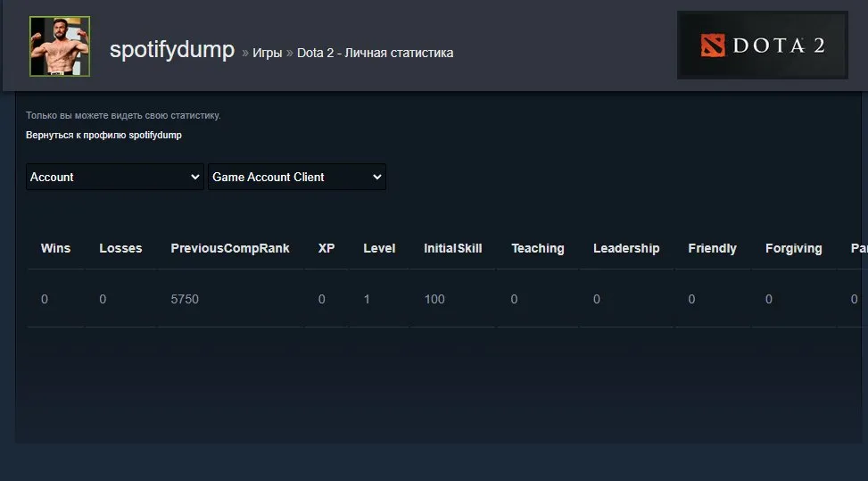The height and width of the screenshot is (481, 868).
Task: Click the Level column header
Action: tap(379, 248)
